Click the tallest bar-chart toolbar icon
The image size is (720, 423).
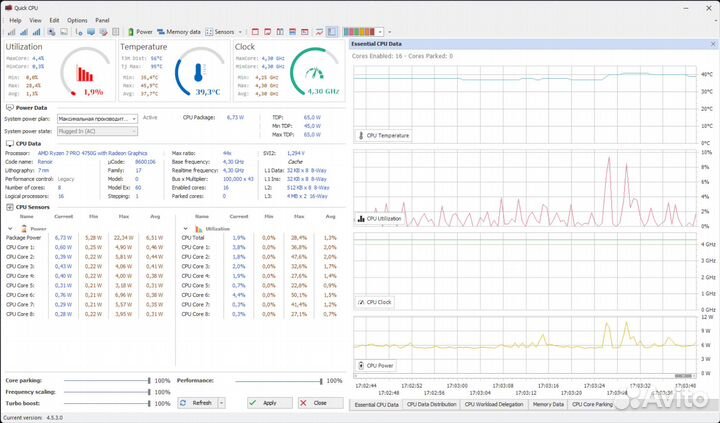pos(36,32)
